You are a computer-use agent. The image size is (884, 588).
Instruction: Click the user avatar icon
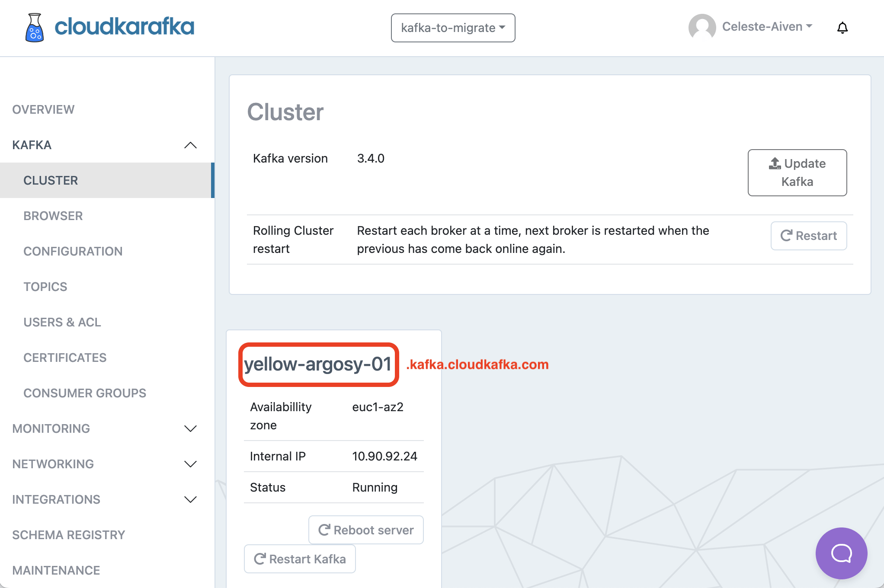pyautogui.click(x=702, y=27)
